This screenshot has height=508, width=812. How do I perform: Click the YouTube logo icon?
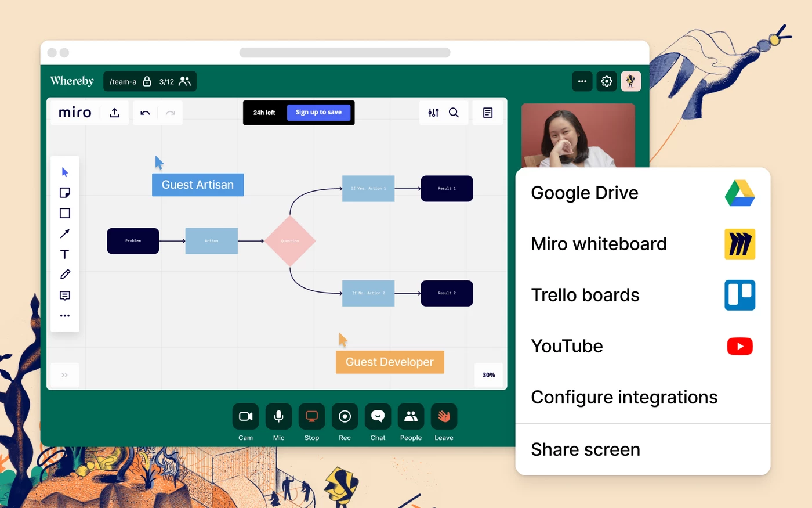point(739,346)
